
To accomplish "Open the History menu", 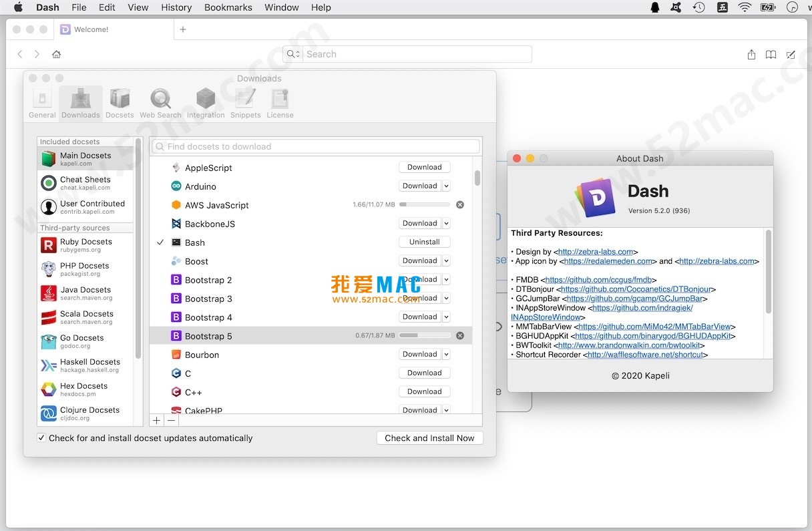I will click(176, 7).
